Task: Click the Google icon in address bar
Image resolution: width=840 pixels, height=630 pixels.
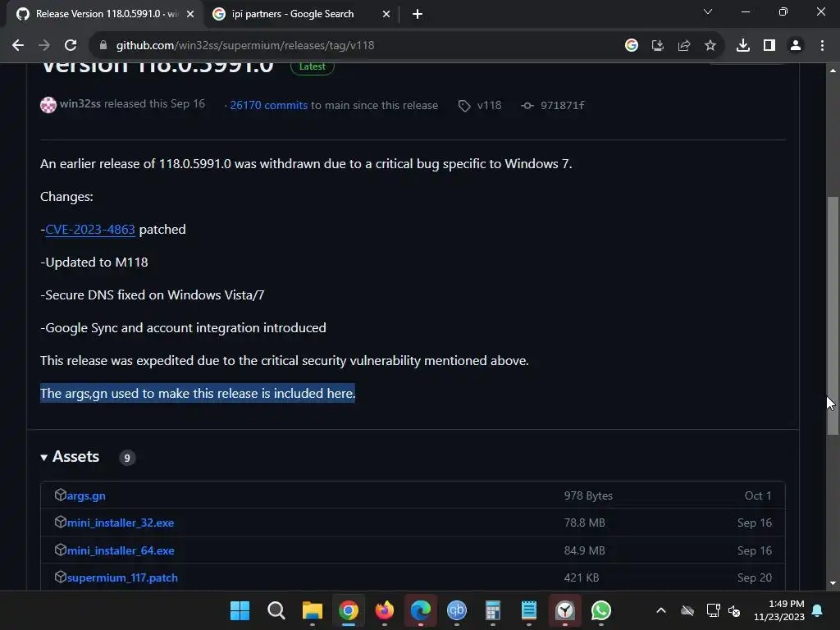Action: [632, 46]
